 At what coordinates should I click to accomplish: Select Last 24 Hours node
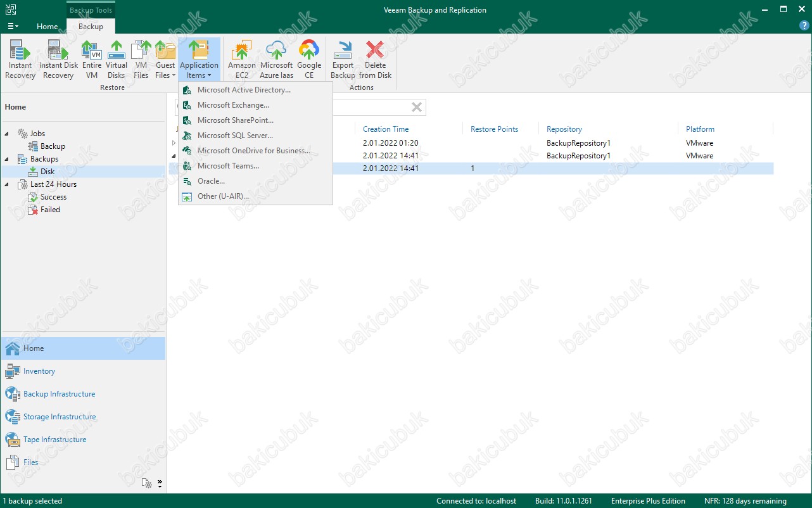coord(53,184)
